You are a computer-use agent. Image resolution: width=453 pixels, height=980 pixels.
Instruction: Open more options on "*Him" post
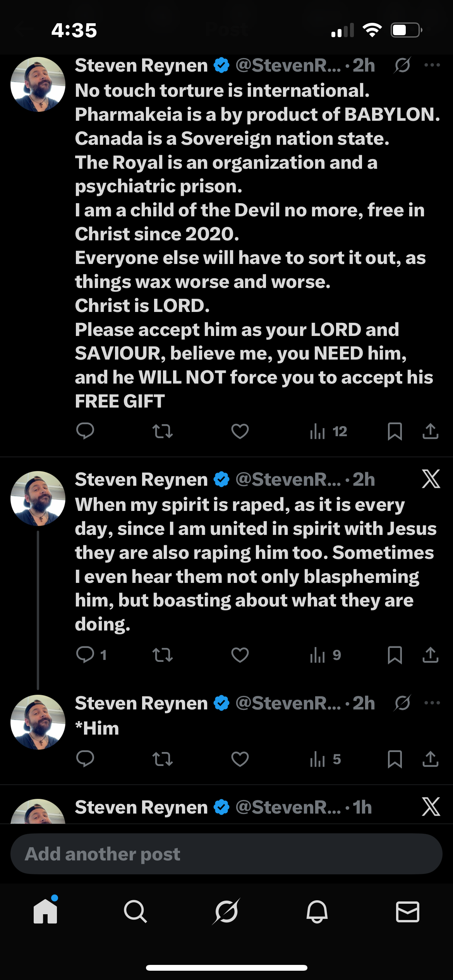pos(432,703)
